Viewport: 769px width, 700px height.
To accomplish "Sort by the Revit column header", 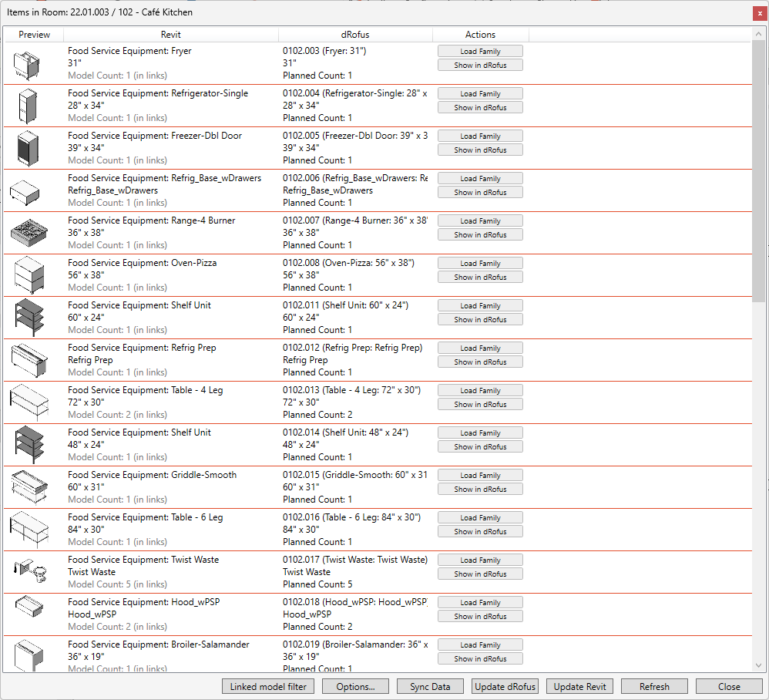I will [x=171, y=35].
